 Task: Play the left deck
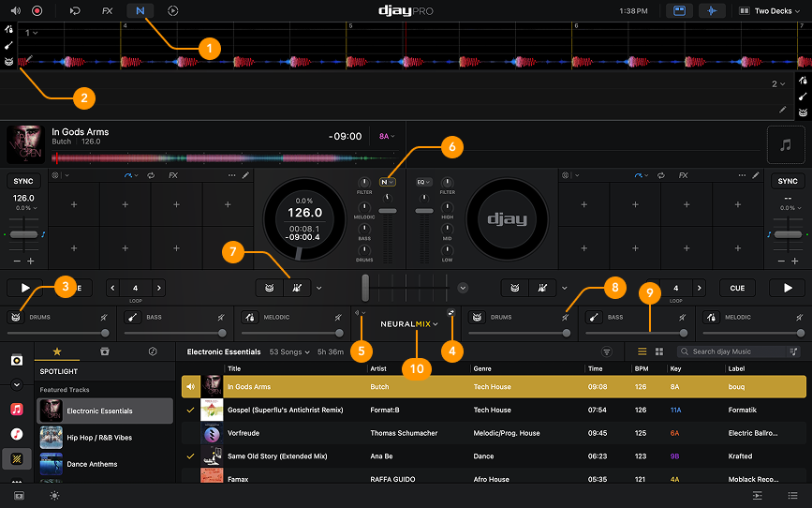click(x=25, y=288)
